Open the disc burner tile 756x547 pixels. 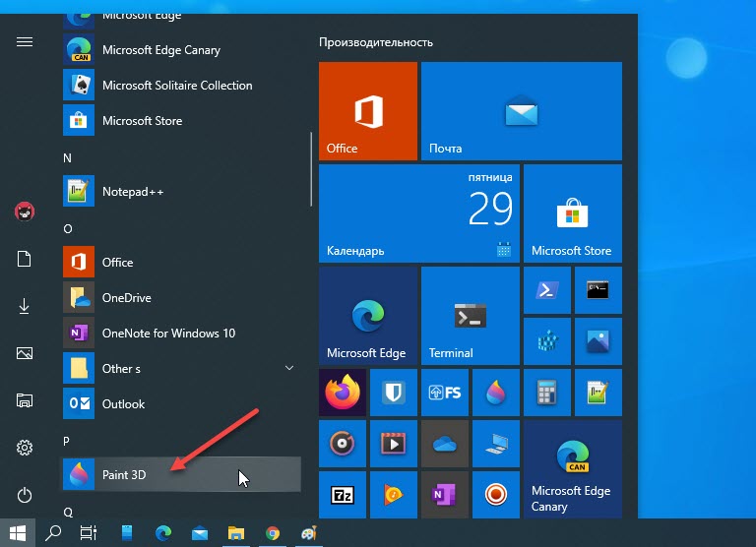[343, 444]
